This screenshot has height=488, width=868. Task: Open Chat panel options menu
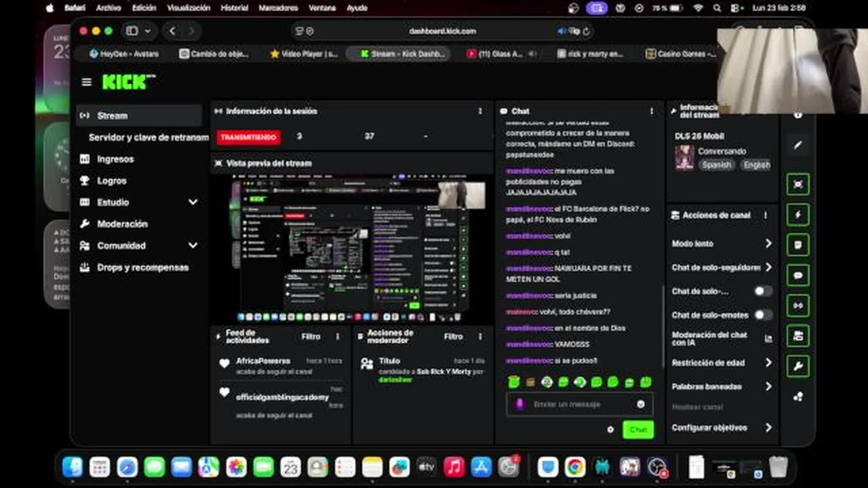pyautogui.click(x=652, y=111)
